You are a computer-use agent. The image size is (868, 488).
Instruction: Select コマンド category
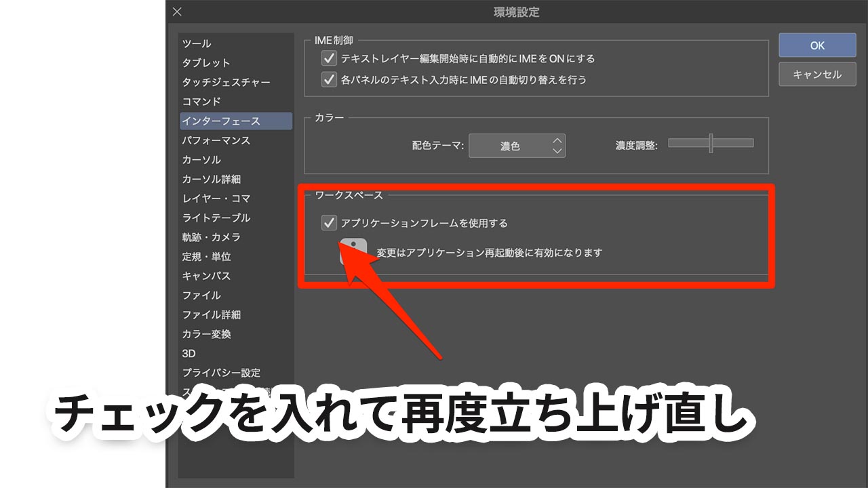tap(235, 102)
